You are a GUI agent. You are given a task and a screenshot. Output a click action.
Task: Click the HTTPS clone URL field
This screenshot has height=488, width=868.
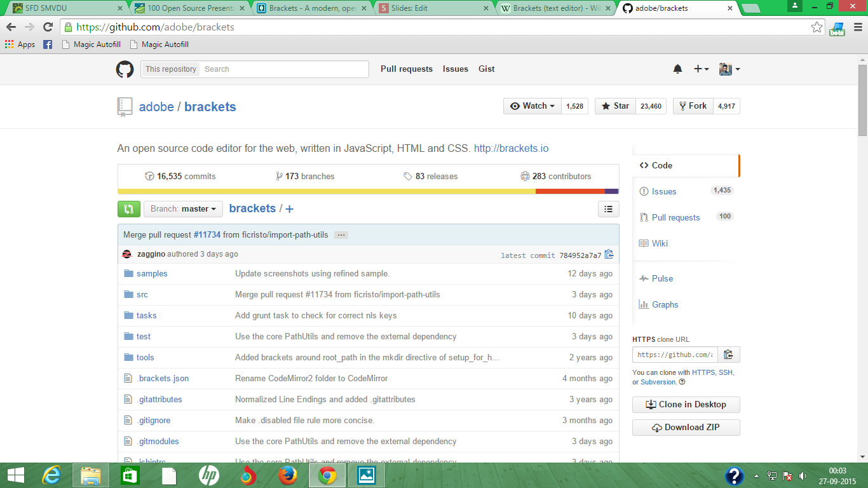click(675, 355)
